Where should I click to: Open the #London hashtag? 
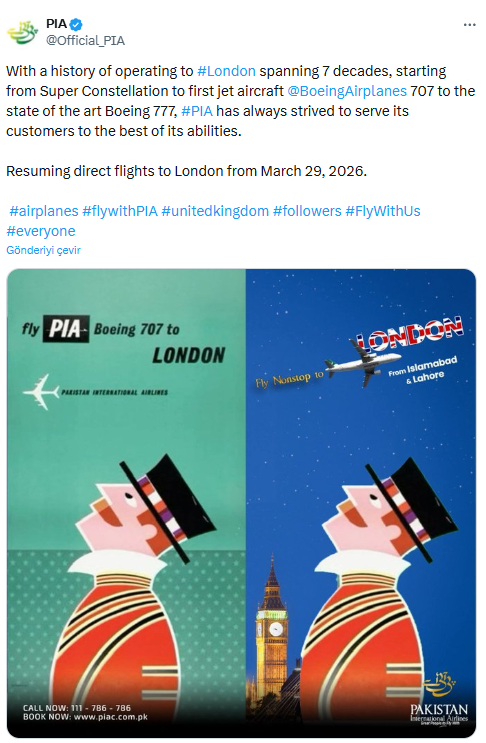(x=226, y=71)
